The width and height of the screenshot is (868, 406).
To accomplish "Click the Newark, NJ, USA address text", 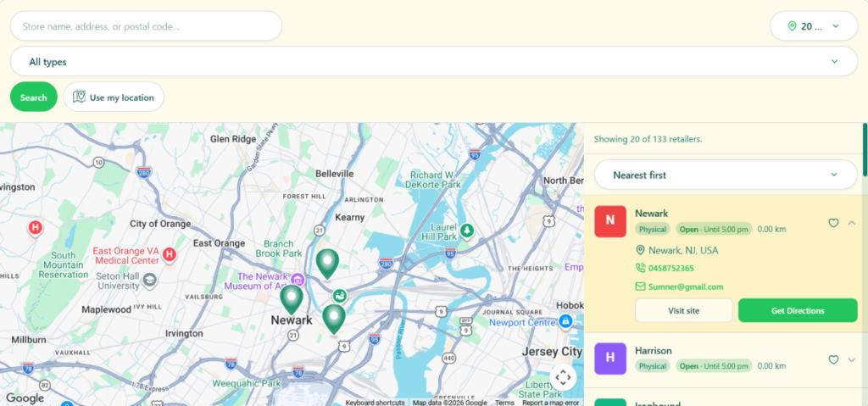I will (x=683, y=250).
